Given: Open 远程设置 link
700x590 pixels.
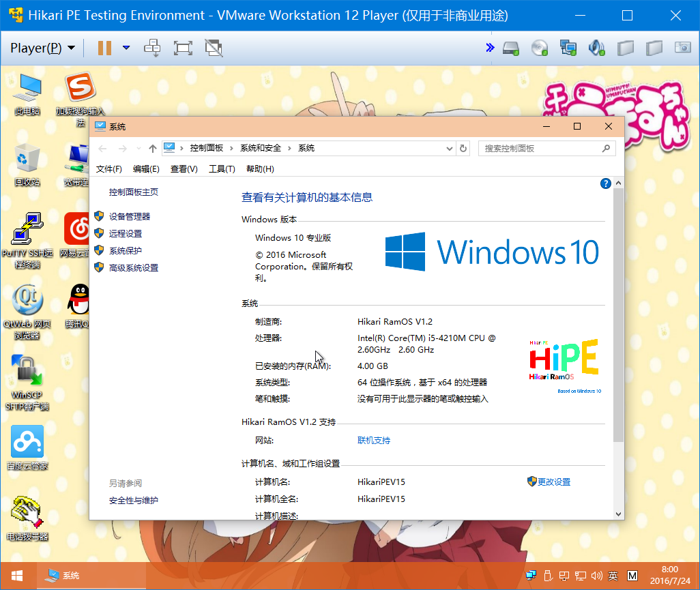Looking at the screenshot, I should click(x=126, y=234).
